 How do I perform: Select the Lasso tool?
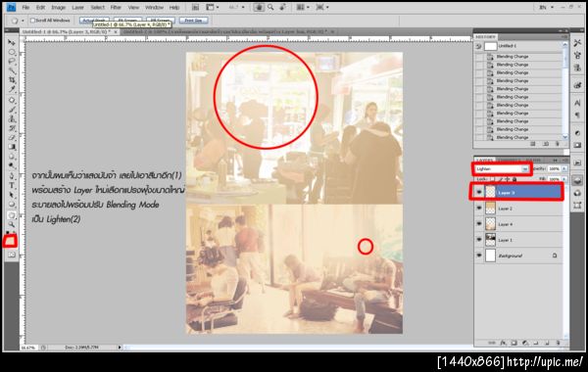tap(12, 62)
